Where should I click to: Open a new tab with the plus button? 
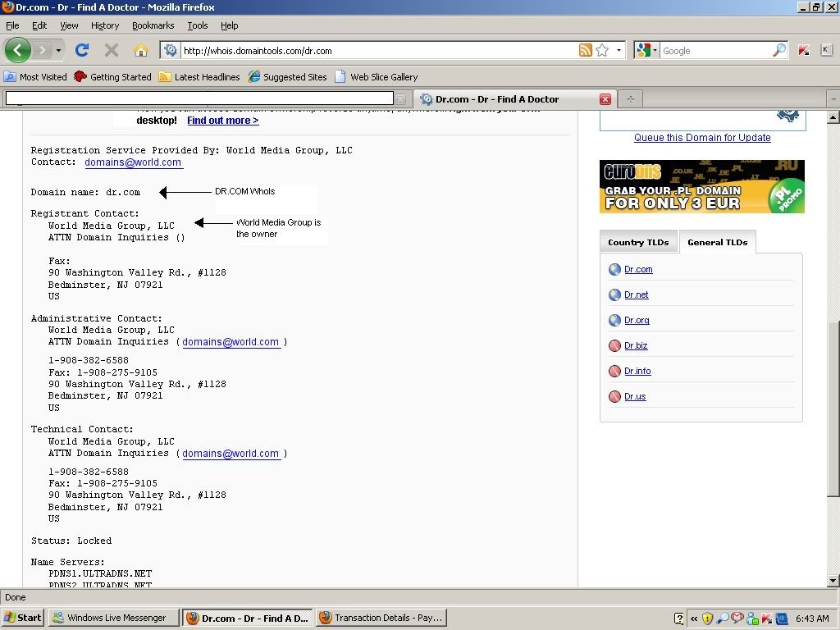631,99
